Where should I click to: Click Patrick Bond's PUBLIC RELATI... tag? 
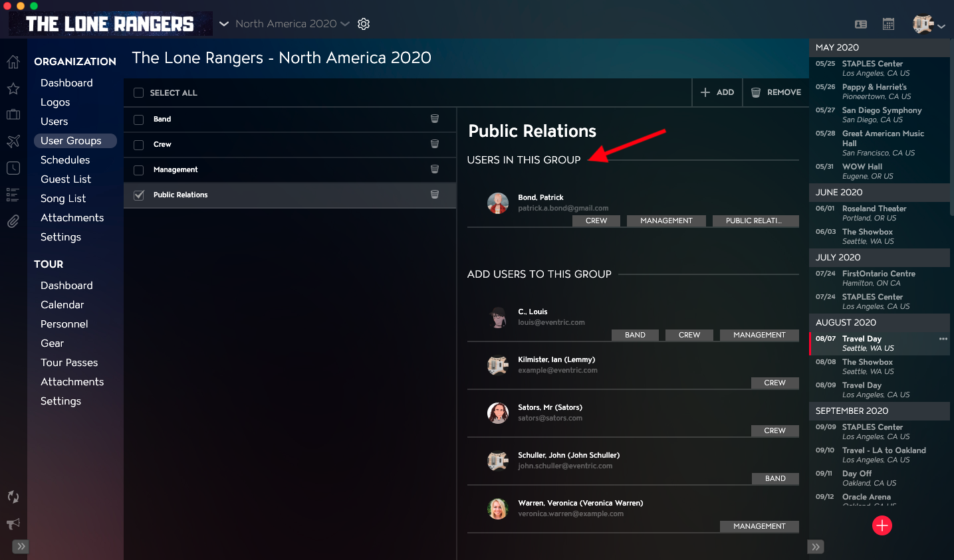pyautogui.click(x=755, y=221)
